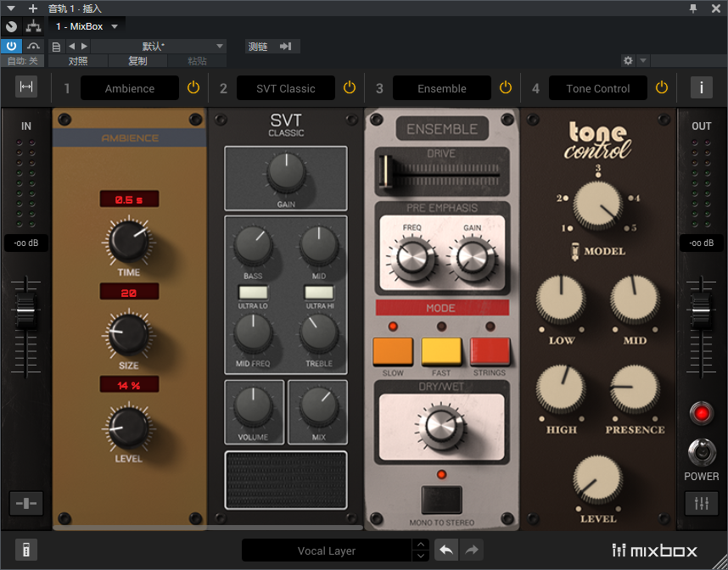Open slot 4 Tone Control selector
Viewport: 728px width, 570px height.
point(598,88)
